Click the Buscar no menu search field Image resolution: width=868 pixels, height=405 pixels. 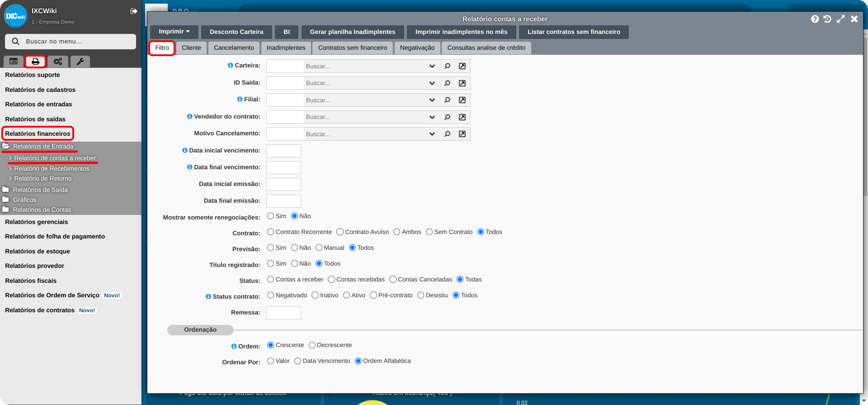(71, 41)
